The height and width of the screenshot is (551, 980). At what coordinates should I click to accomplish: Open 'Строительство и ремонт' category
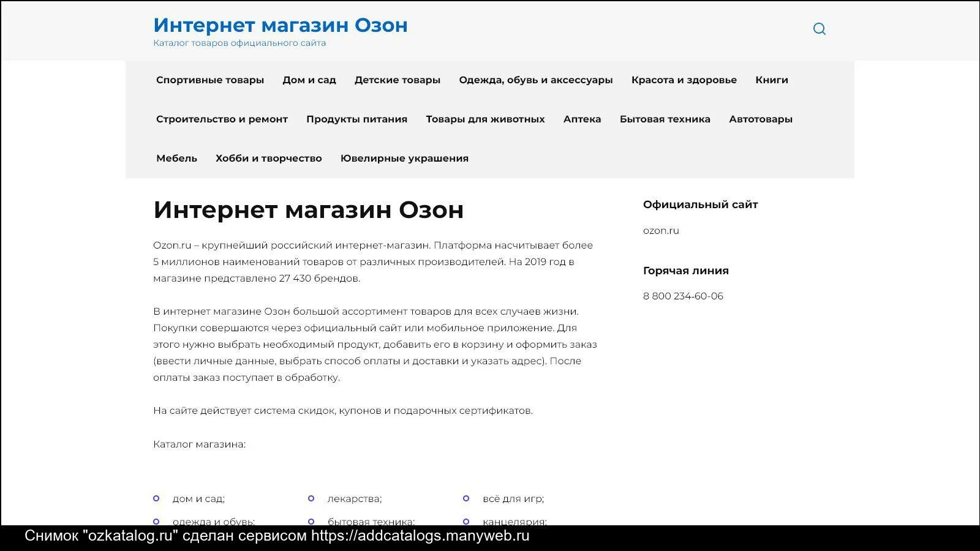(x=222, y=119)
